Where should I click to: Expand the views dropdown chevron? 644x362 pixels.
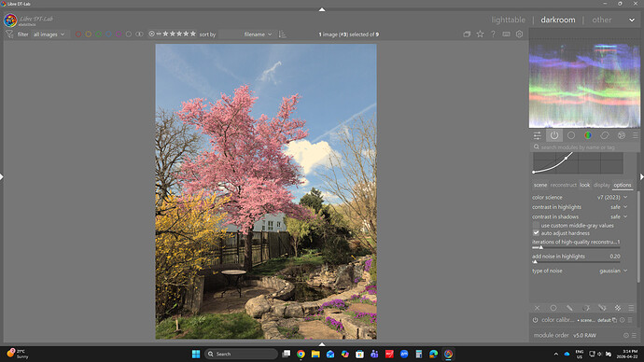pyautogui.click(x=632, y=20)
